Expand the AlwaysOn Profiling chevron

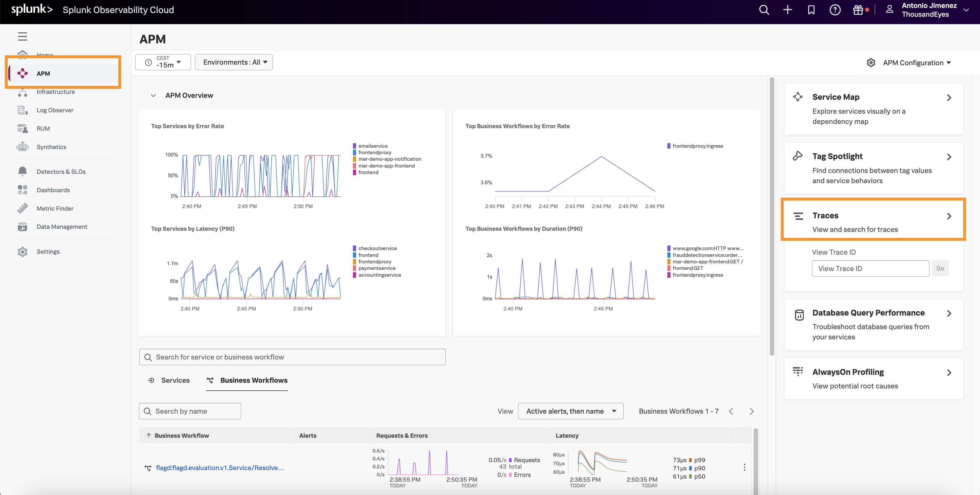[x=949, y=373]
